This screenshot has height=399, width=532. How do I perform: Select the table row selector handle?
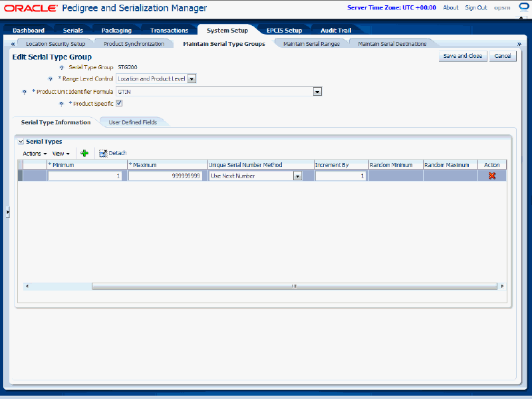(20, 176)
